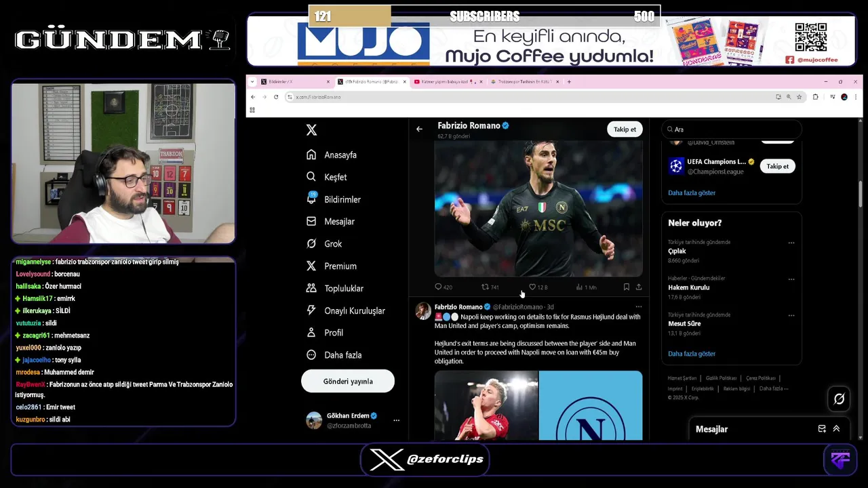Expand the Daha fazla menu
Screen dimensions: 868x488
coord(334,355)
